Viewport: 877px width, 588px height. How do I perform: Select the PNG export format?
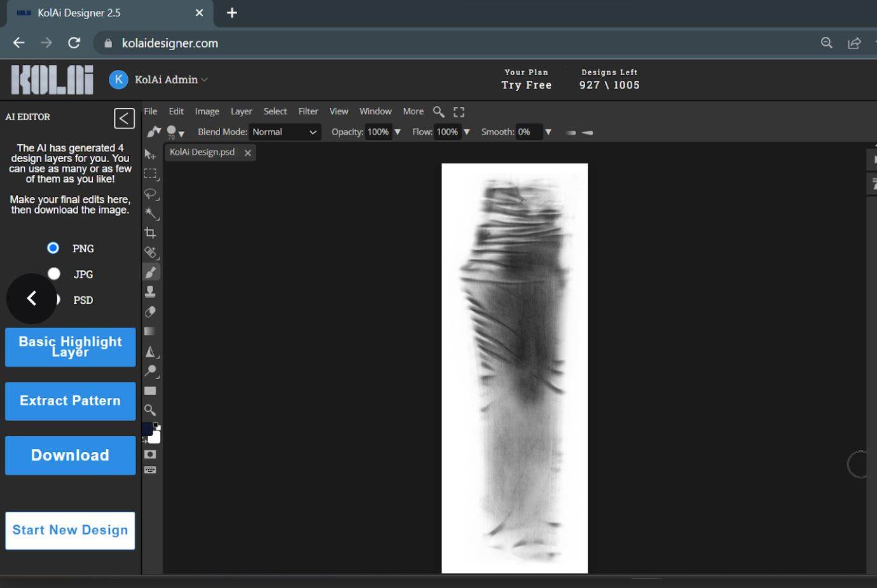pyautogui.click(x=53, y=248)
